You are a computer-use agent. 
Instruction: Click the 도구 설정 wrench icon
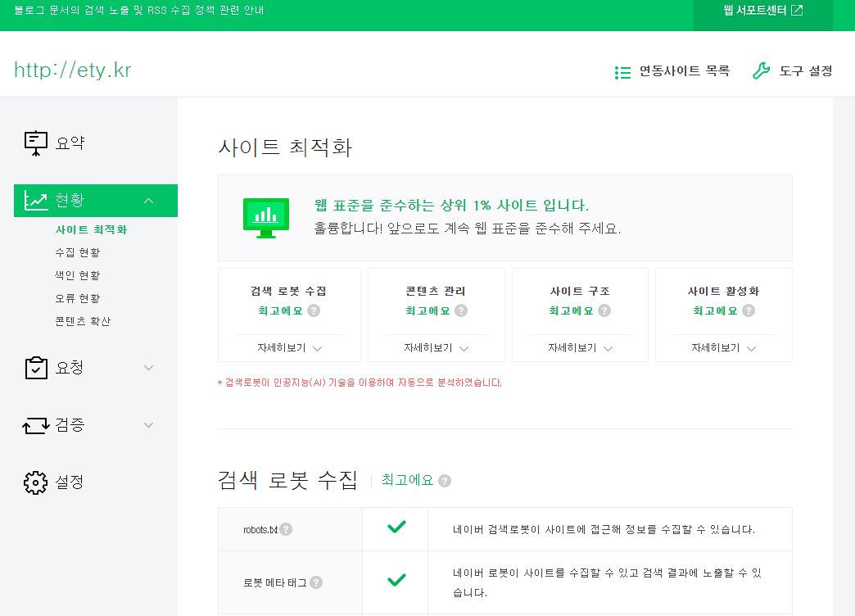761,71
